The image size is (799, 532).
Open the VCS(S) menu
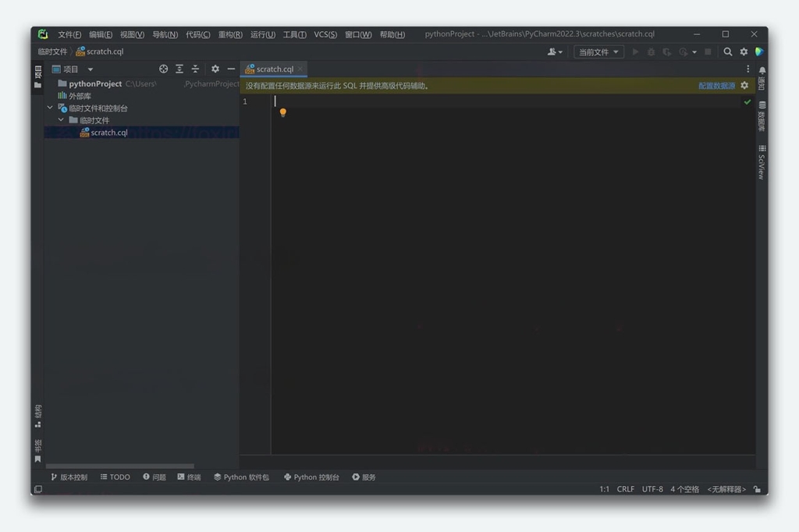[x=325, y=34]
